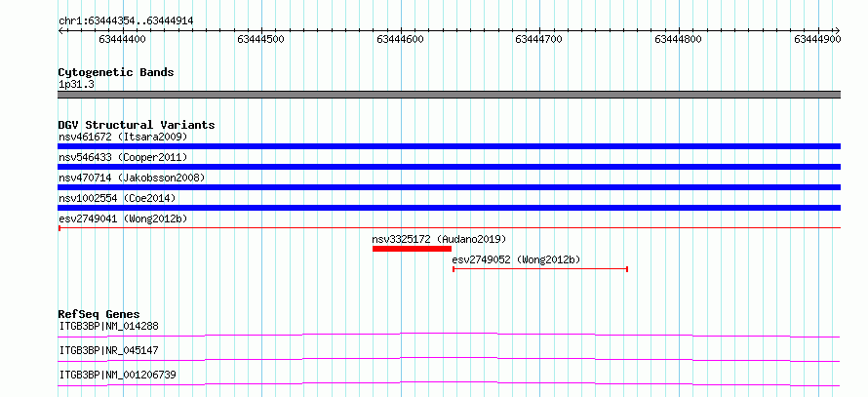Open variant label nsv470714 (Jakobsson2008)
The image size is (868, 397).
[132, 178]
